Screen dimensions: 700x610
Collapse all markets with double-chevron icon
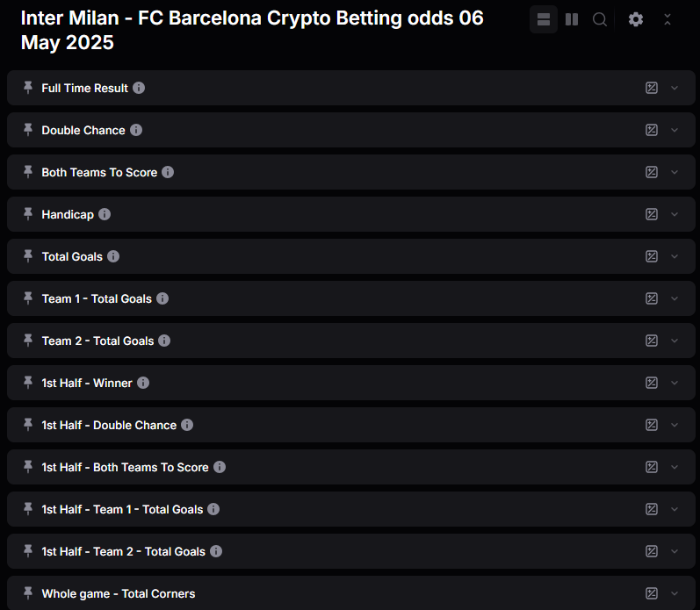pos(668,19)
